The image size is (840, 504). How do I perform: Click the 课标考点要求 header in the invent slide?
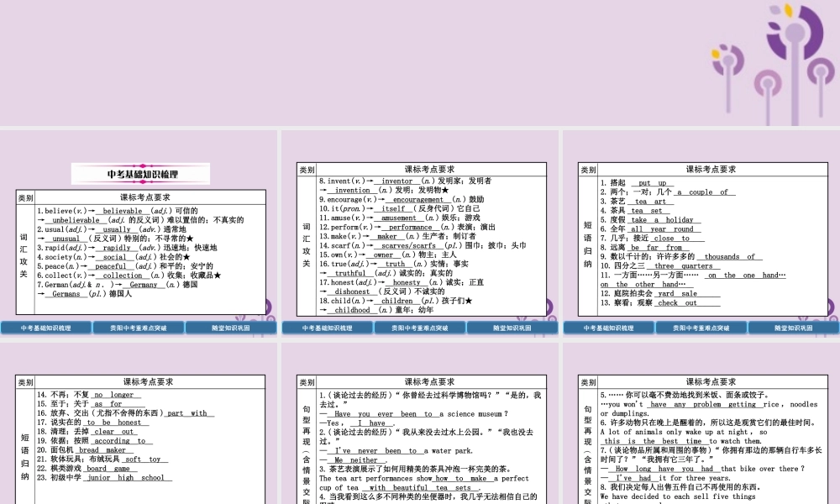429,169
